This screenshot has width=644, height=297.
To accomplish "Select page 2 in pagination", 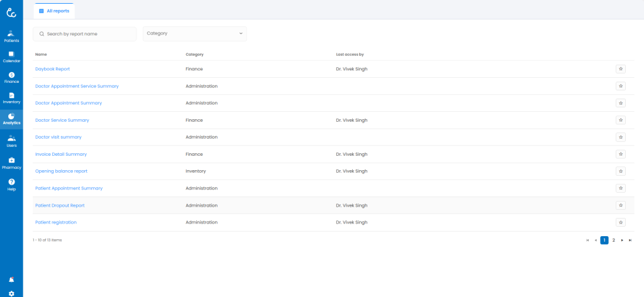I will (x=613, y=240).
